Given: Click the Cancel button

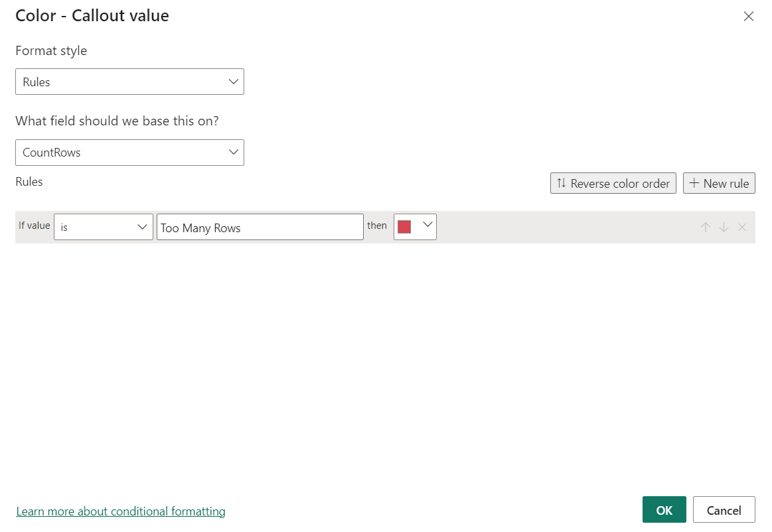Looking at the screenshot, I should point(724,509).
